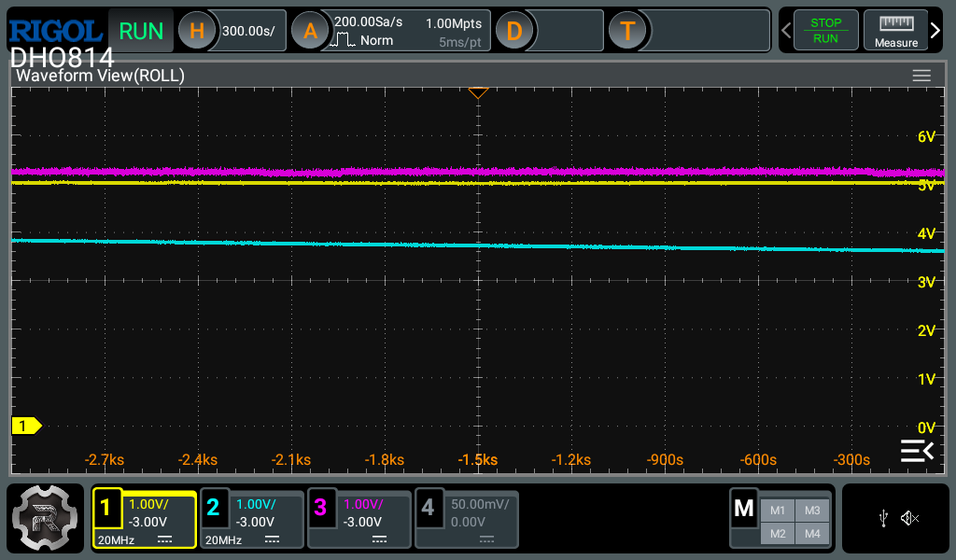This screenshot has height=560, width=956.
Task: Open acquisition settings via the A icon
Action: point(310,31)
